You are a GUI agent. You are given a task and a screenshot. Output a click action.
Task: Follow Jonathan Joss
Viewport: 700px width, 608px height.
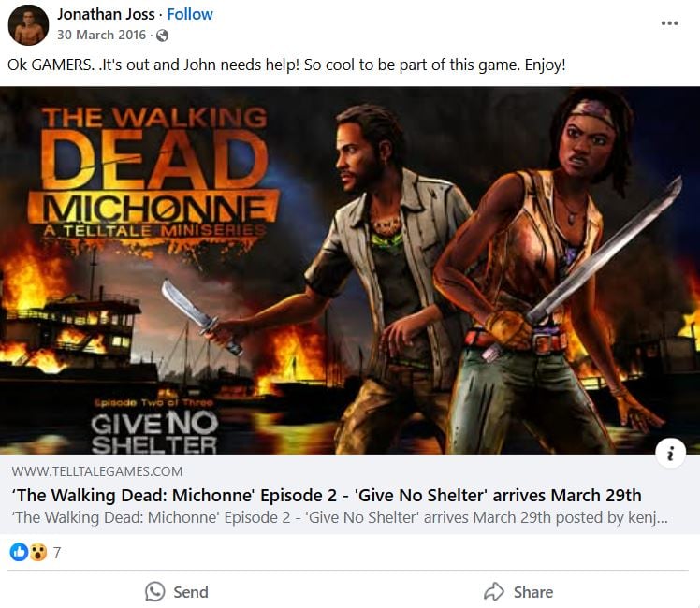(x=190, y=14)
